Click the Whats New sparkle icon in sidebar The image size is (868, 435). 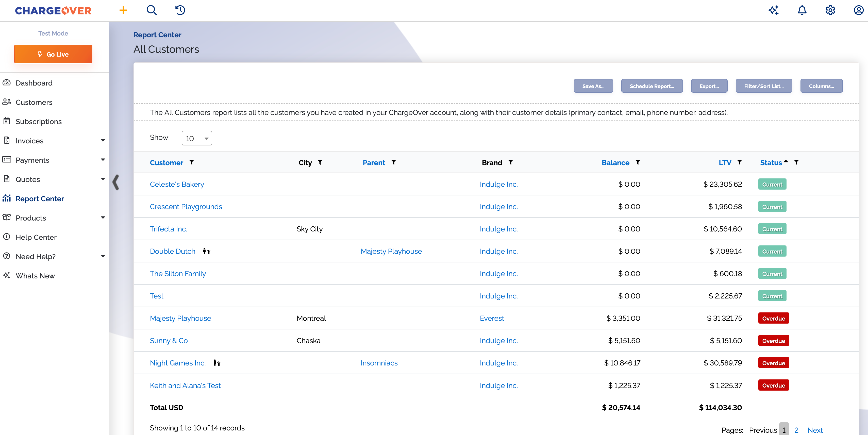click(7, 275)
